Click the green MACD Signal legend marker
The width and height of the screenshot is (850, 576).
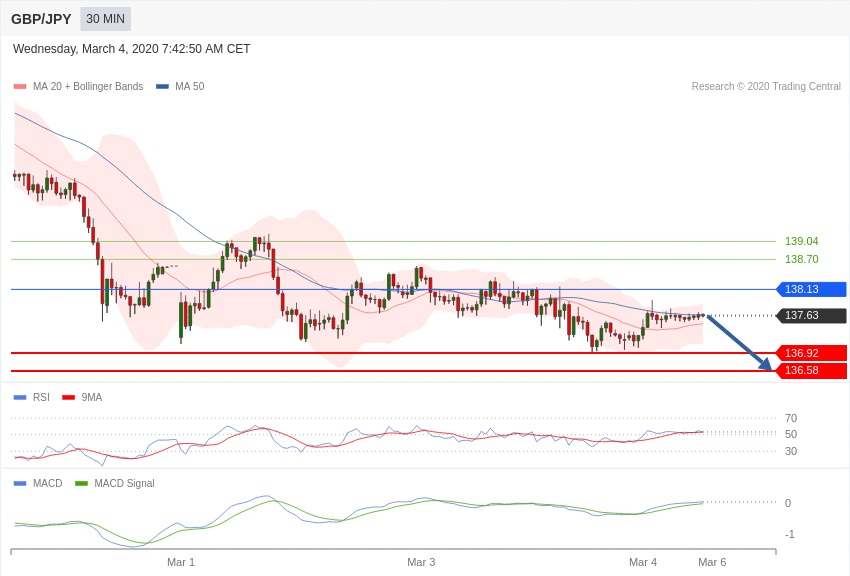81,484
